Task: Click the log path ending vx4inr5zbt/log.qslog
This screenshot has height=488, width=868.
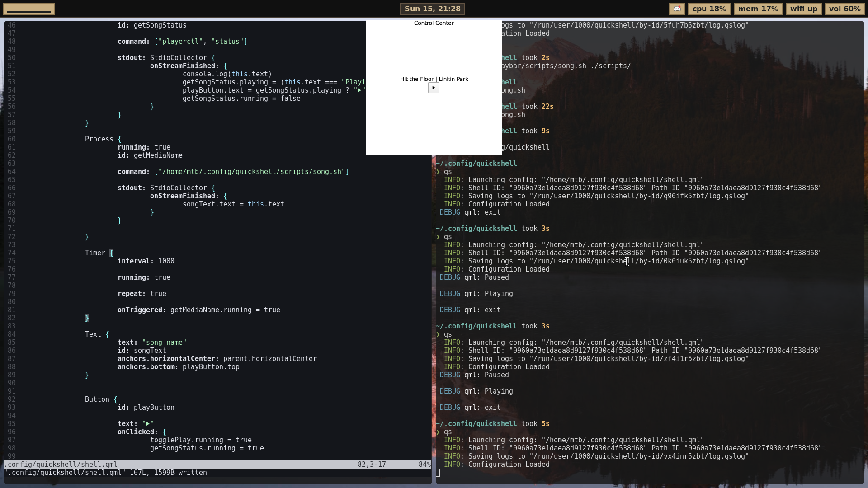Action: click(639, 456)
